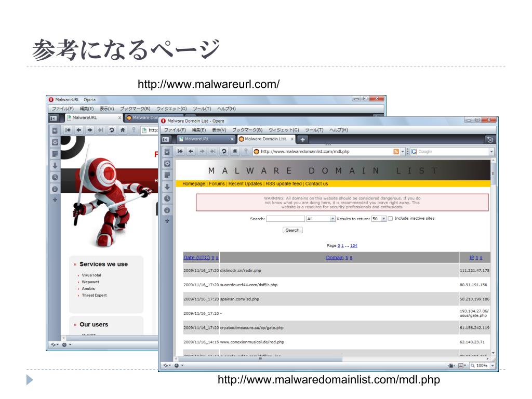Open the Recent Updates link
Viewport: 532px width, 399px height.
click(245, 183)
